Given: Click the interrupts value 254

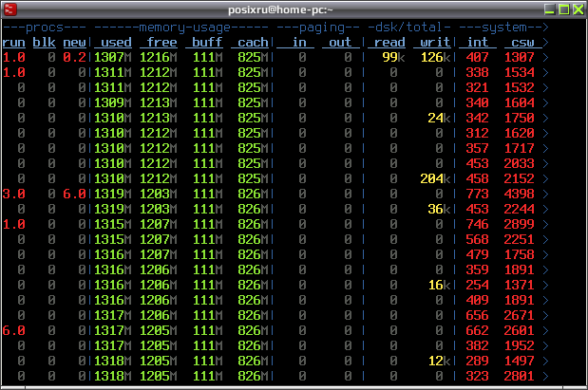Looking at the screenshot, I should pyautogui.click(x=478, y=285).
